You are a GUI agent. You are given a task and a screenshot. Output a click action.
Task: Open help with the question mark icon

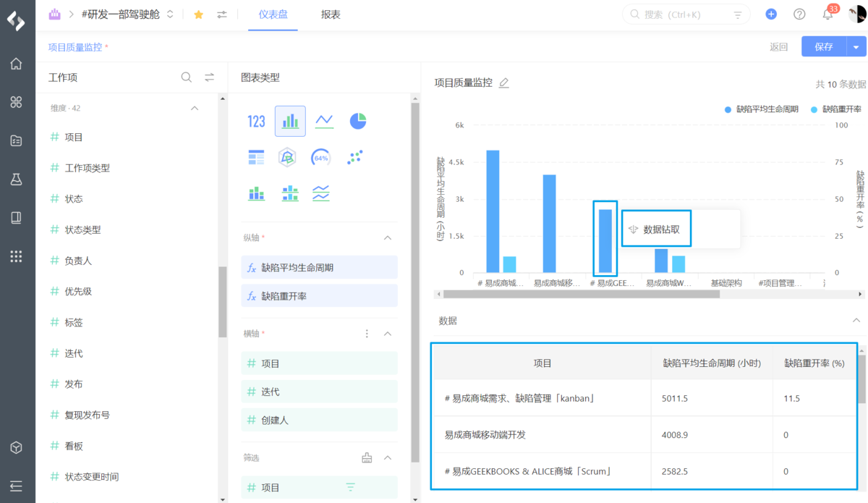[799, 14]
